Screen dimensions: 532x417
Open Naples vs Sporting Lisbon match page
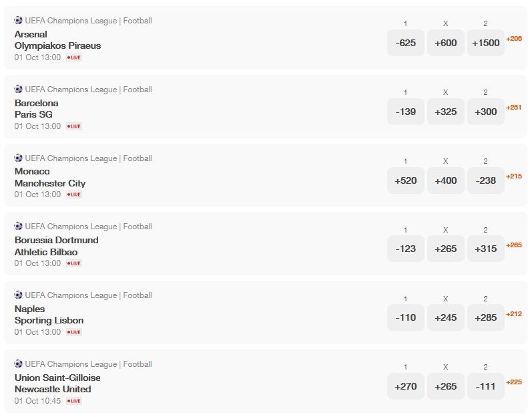(49, 315)
